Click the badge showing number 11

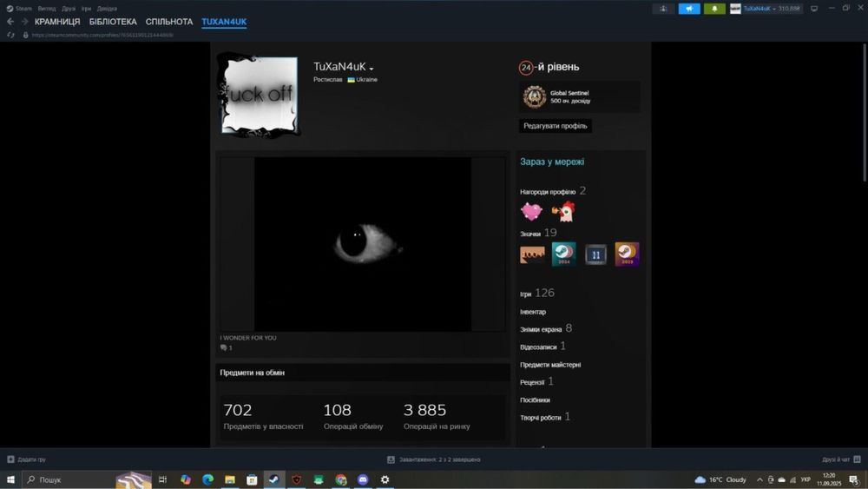click(x=595, y=254)
